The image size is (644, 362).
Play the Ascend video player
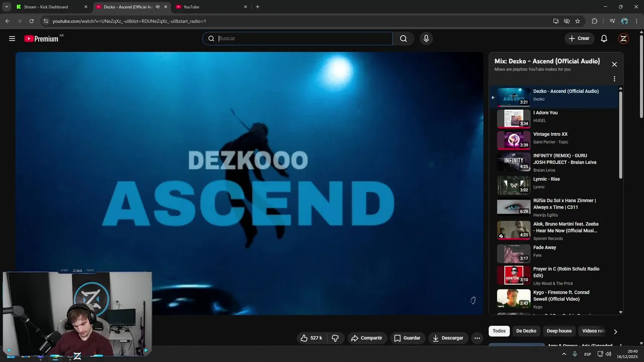click(x=249, y=184)
